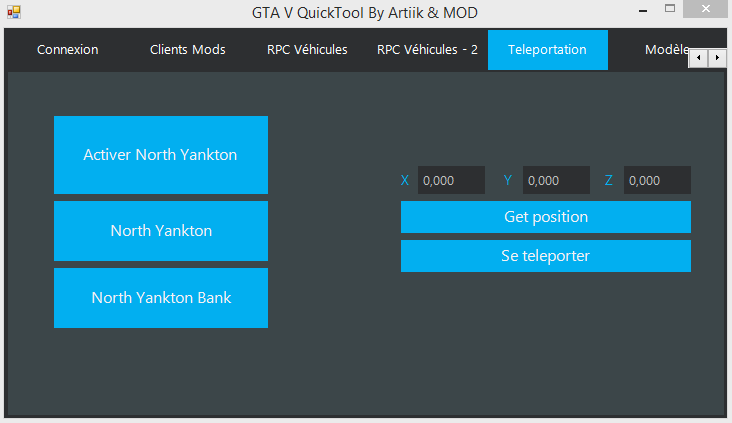Click the right tab scroll arrow

tap(717, 58)
